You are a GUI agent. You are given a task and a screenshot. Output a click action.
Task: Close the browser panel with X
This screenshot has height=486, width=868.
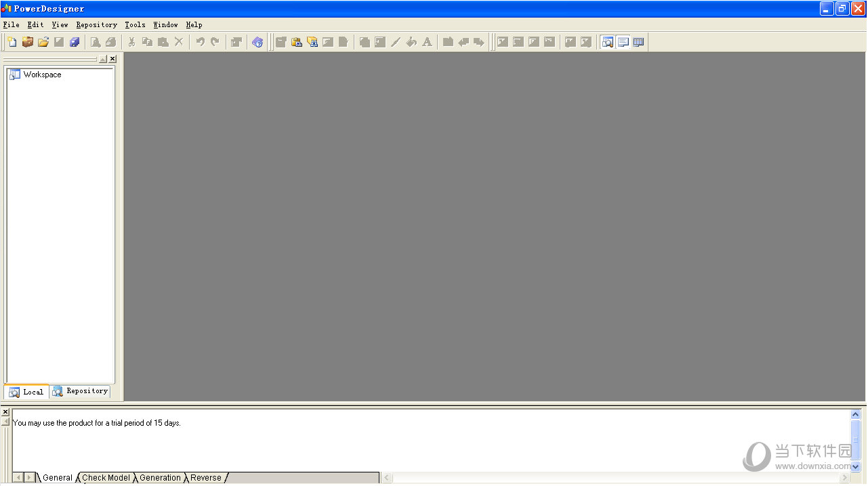112,59
